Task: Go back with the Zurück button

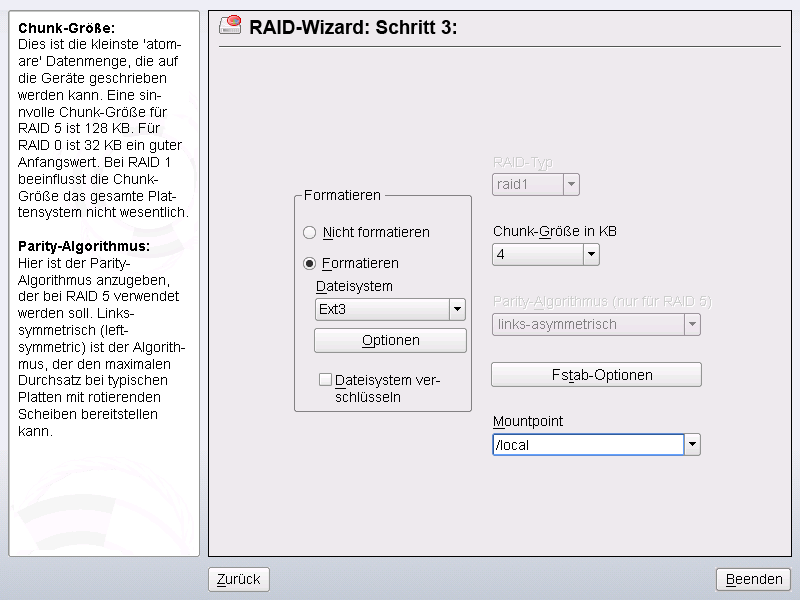Action: coord(239,579)
